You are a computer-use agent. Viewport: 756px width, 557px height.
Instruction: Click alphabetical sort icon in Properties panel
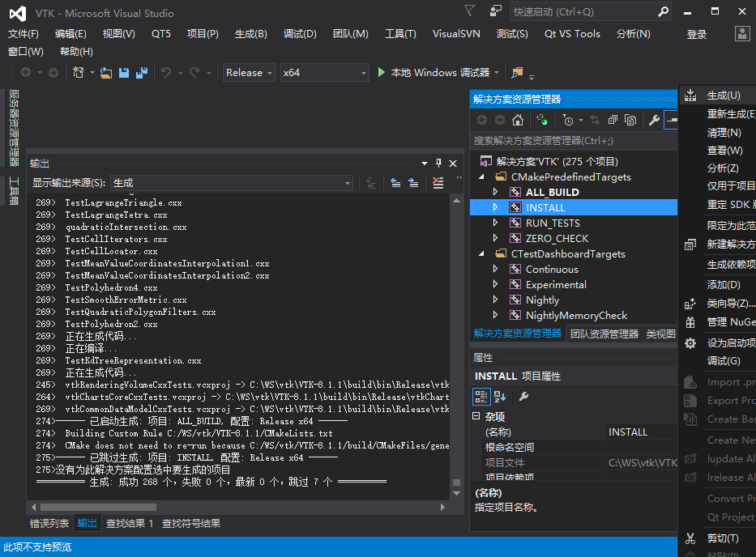(x=500, y=396)
